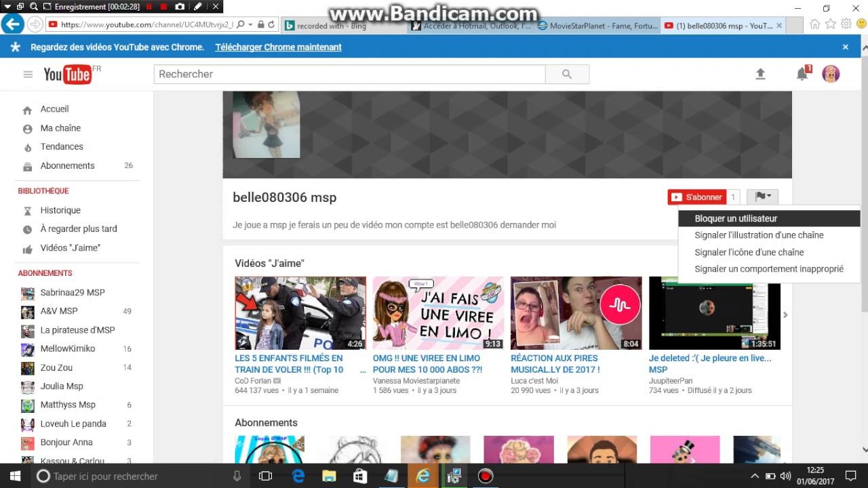This screenshot has width=868, height=488.
Task: Open CoD Forlan channel name
Action: click(253, 381)
